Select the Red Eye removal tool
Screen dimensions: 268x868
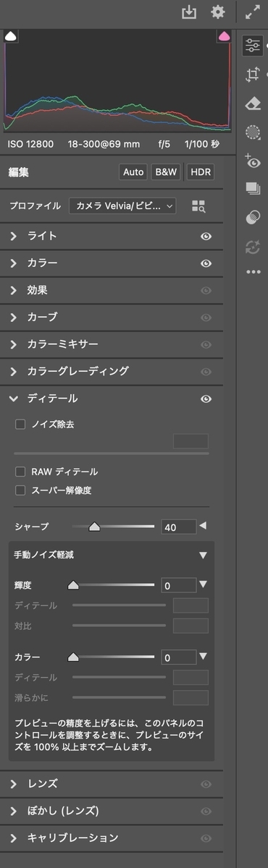coord(253,161)
